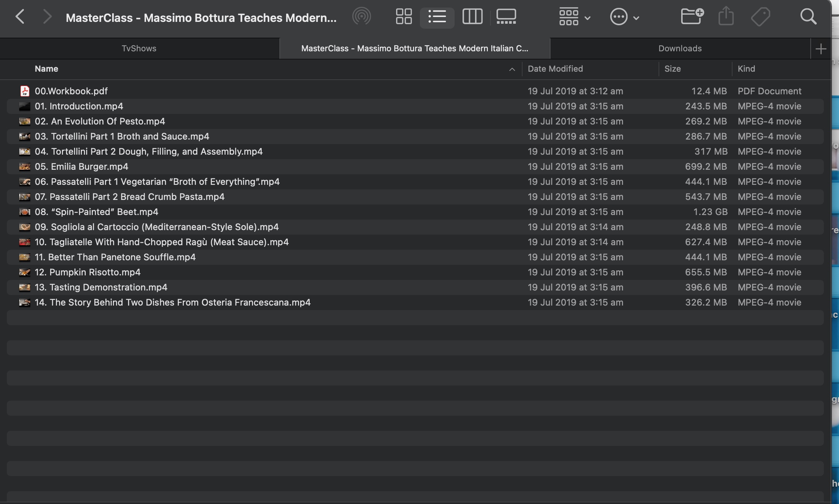Click the AirDrop icon in toolbar
This screenshot has width=839, height=504.
[x=361, y=17]
